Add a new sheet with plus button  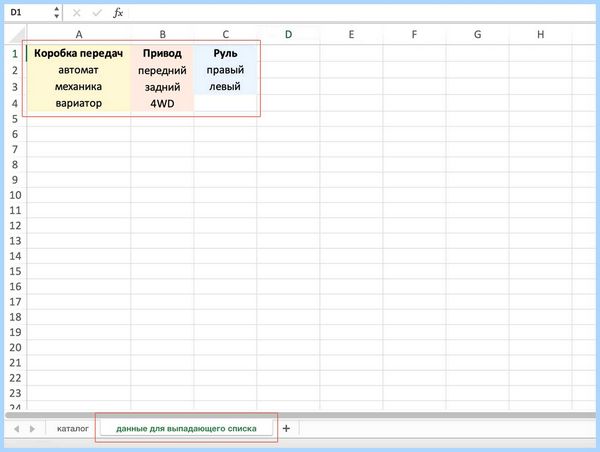pyautogui.click(x=286, y=428)
